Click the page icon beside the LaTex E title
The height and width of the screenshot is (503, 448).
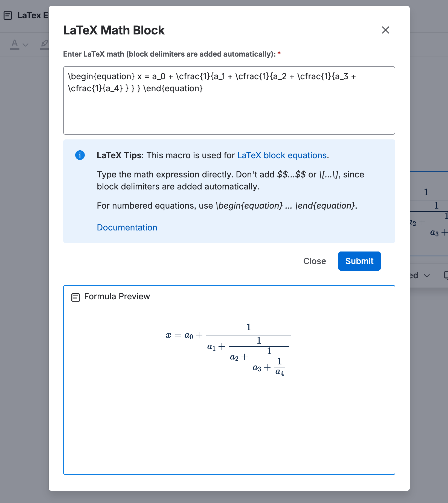click(8, 16)
